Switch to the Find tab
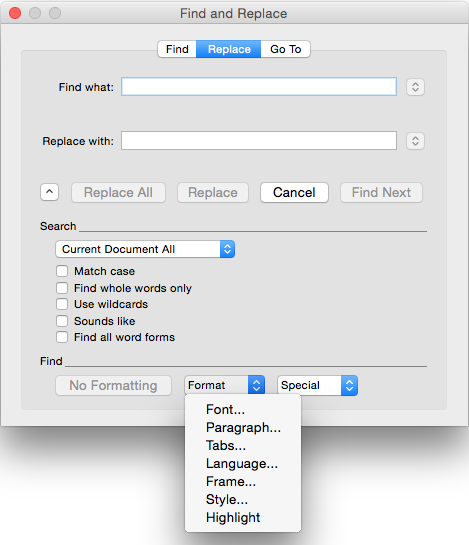Viewport: 469px width, 545px height. (x=177, y=49)
